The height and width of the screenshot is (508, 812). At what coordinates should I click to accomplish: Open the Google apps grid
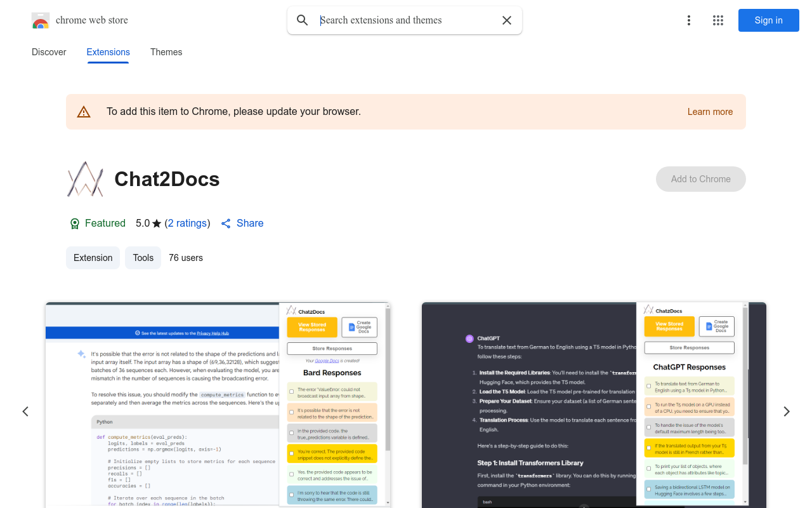pos(718,20)
